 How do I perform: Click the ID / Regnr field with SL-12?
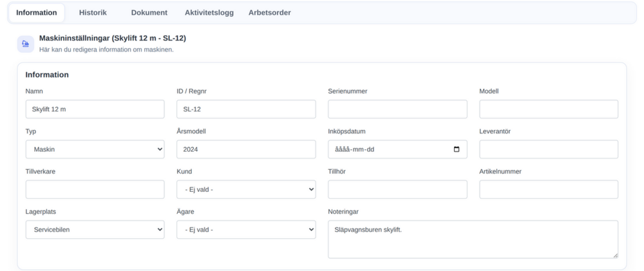pyautogui.click(x=246, y=109)
